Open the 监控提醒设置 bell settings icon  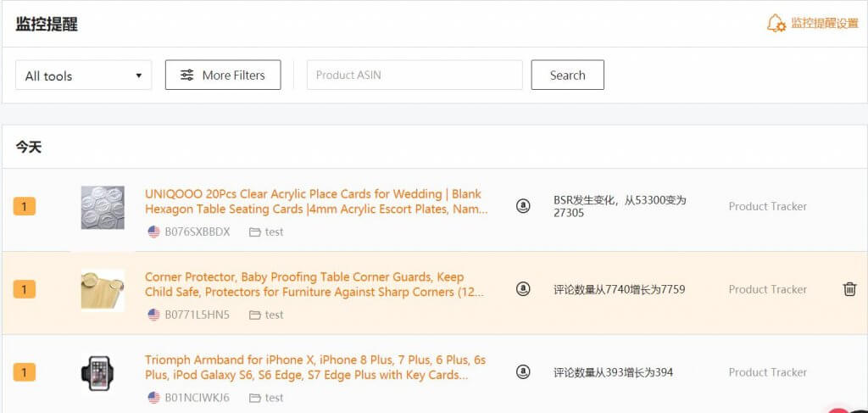[776, 23]
